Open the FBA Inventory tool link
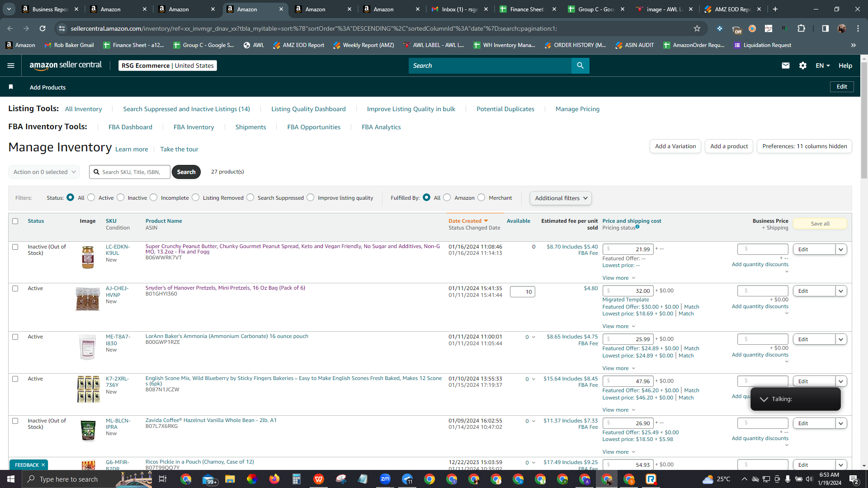868x488 pixels. pos(194,127)
